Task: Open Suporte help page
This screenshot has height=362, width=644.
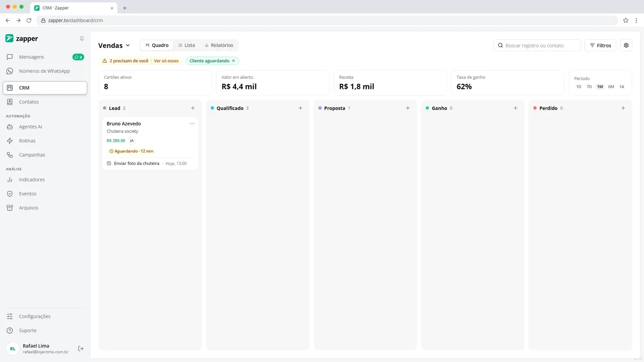Action: (45, 331)
